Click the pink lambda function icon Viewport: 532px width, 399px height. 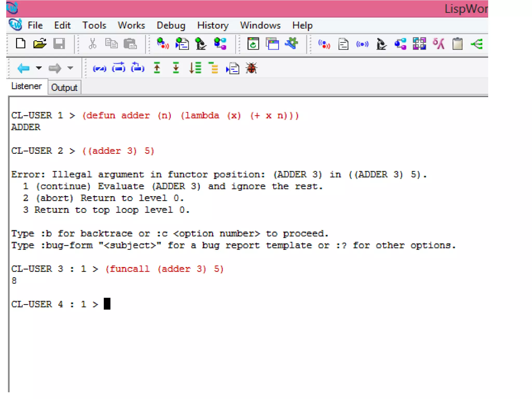click(438, 44)
